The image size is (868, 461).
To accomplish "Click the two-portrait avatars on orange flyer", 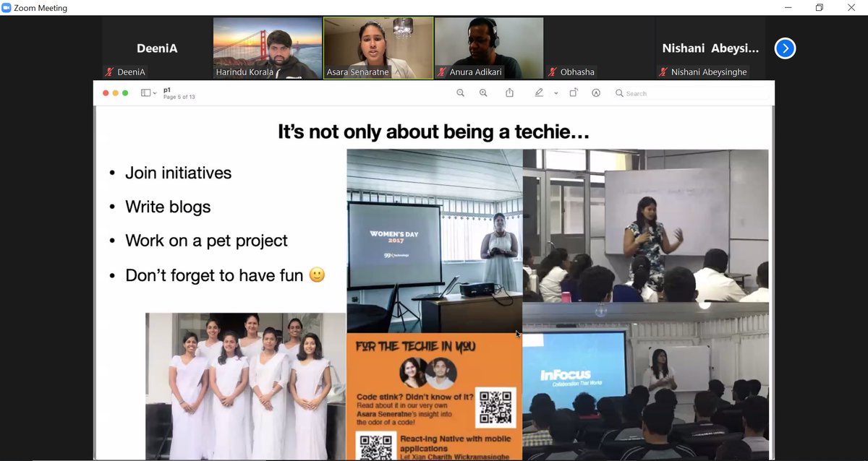I will click(x=427, y=374).
